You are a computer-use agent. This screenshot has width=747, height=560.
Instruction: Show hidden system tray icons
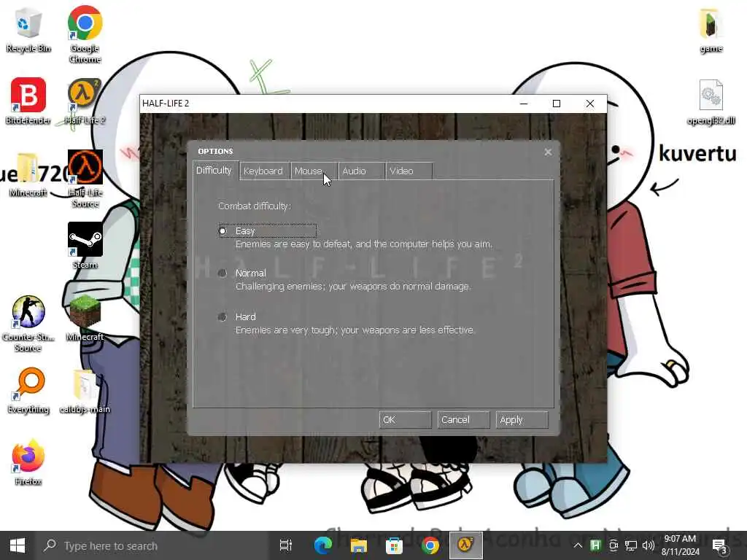pyautogui.click(x=578, y=545)
